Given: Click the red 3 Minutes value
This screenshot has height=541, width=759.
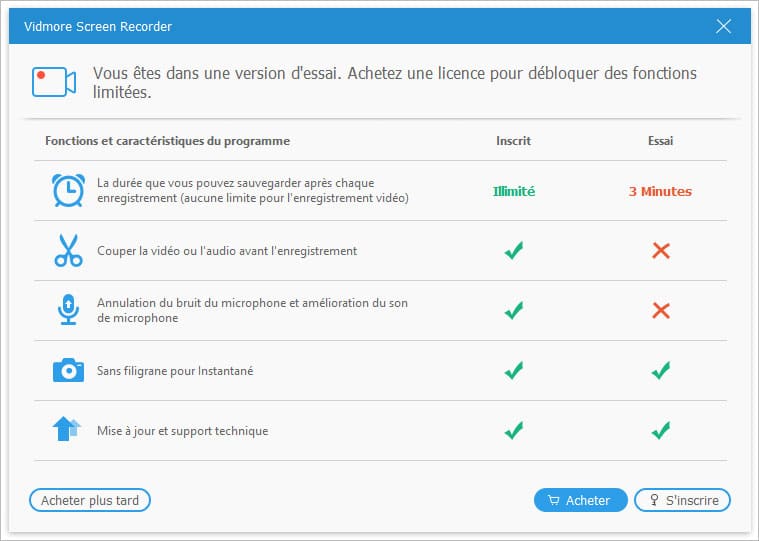Looking at the screenshot, I should point(660,191).
